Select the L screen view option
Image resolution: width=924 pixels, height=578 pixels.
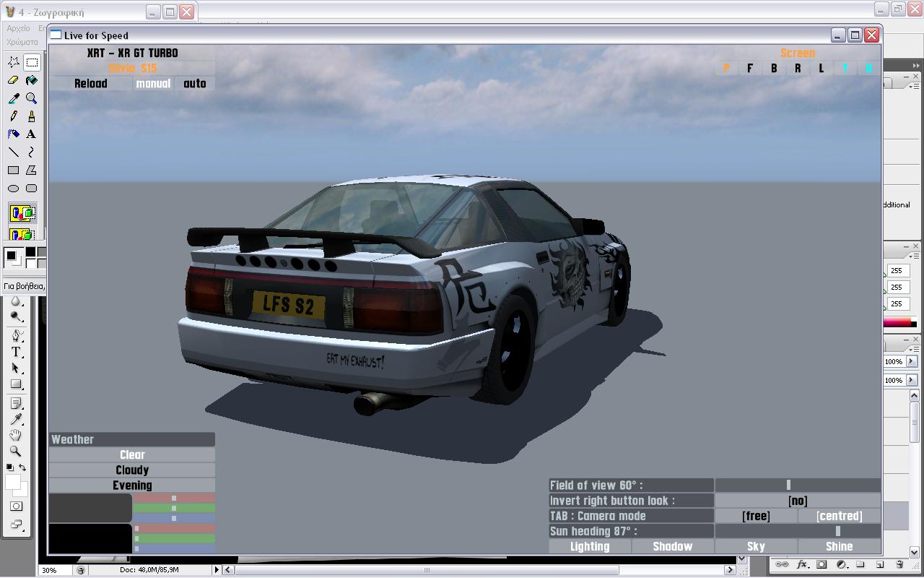coord(821,68)
